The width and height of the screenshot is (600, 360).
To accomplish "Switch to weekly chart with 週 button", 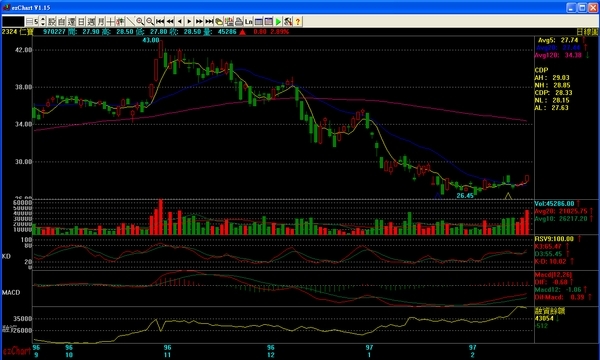I will click(91, 21).
